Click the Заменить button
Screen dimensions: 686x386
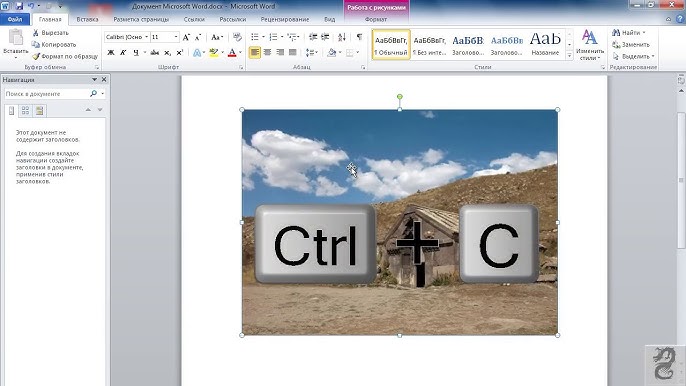tap(631, 45)
